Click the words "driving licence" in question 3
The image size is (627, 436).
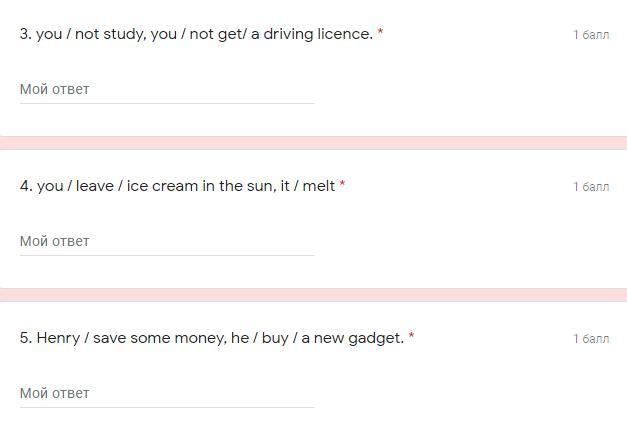click(318, 34)
